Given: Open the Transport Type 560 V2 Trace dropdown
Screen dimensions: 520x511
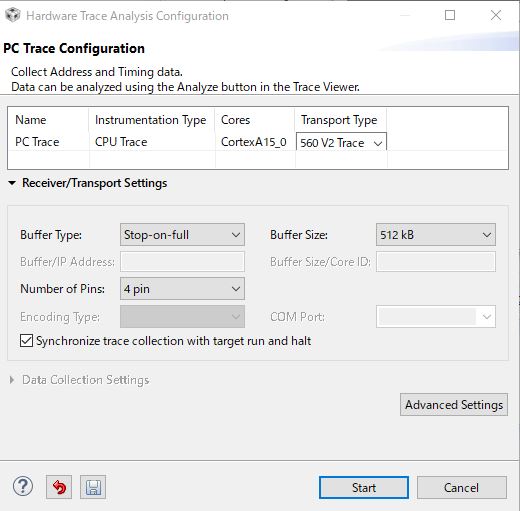Looking at the screenshot, I should tap(341, 143).
